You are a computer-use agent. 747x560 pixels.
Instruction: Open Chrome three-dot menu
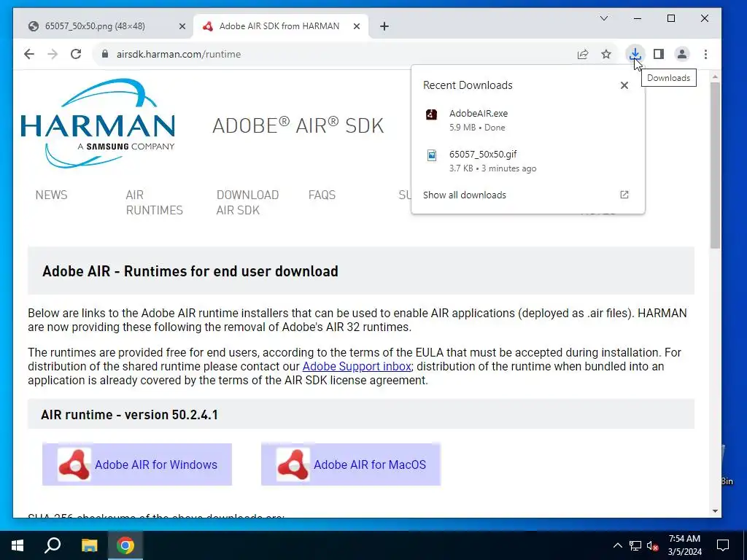coord(705,54)
